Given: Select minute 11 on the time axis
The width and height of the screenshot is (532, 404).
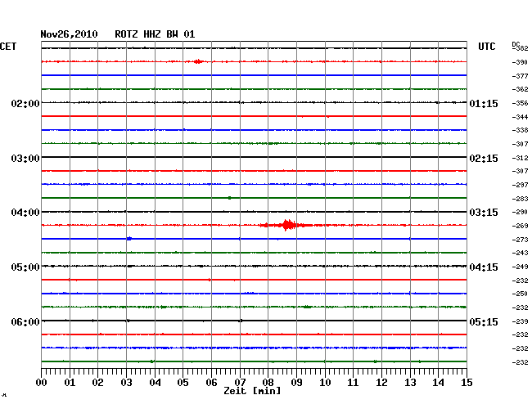Looking at the screenshot, I should (x=353, y=382).
